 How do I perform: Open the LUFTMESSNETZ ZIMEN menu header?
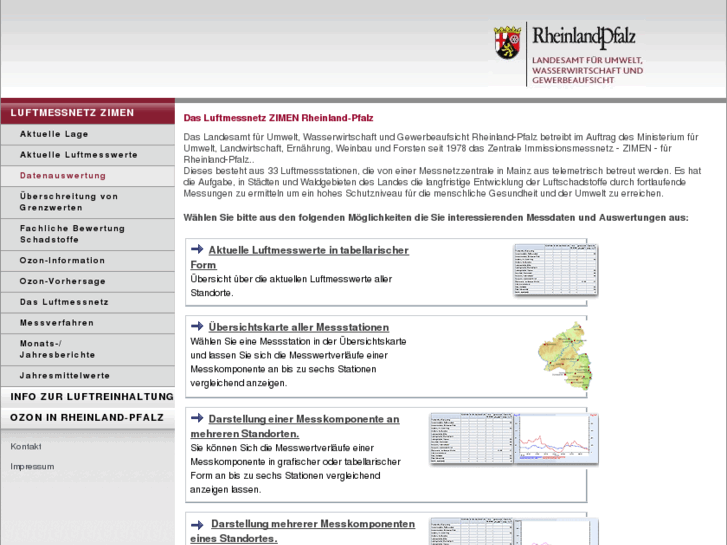(88, 112)
